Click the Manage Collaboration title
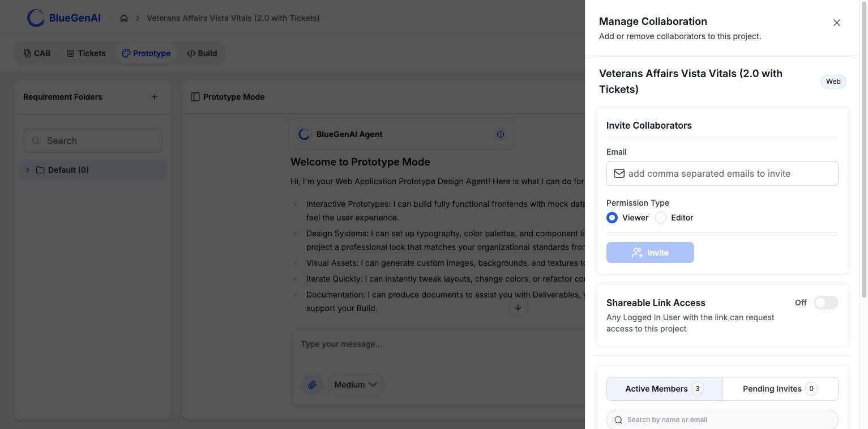The width and height of the screenshot is (868, 429). 653,22
